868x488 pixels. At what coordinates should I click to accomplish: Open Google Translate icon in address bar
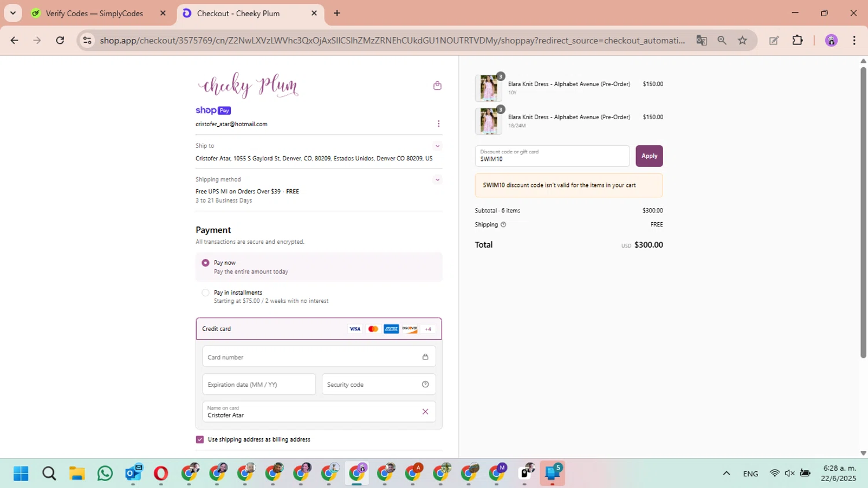click(x=702, y=41)
